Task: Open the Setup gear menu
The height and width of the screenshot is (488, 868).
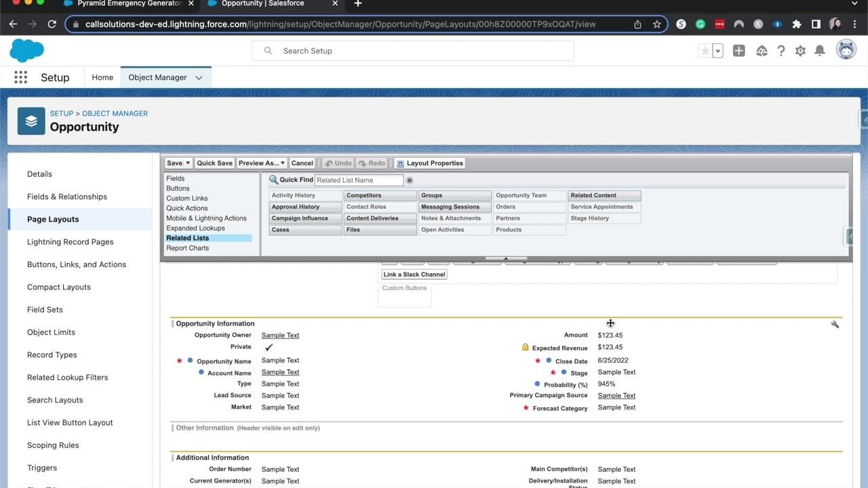Action: point(800,51)
